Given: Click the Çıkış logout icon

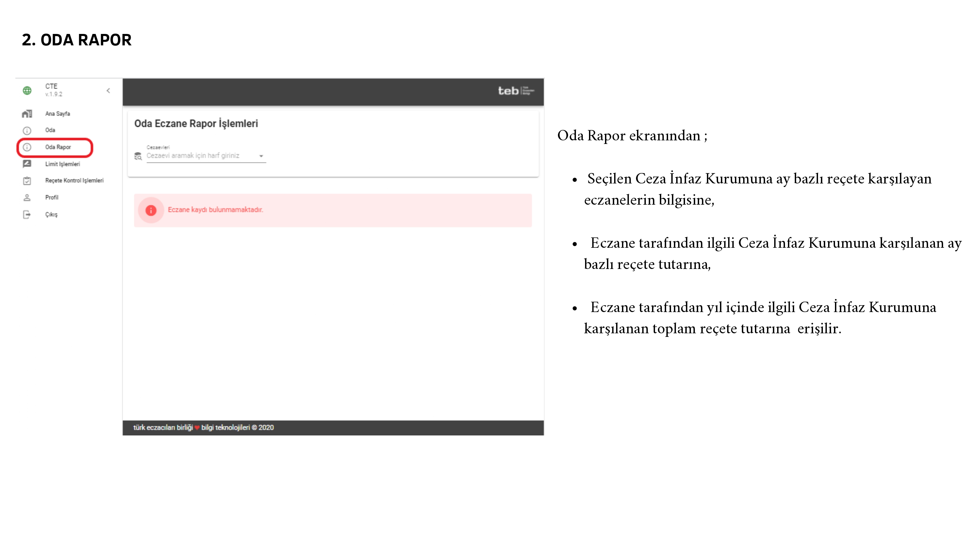Looking at the screenshot, I should 27,214.
